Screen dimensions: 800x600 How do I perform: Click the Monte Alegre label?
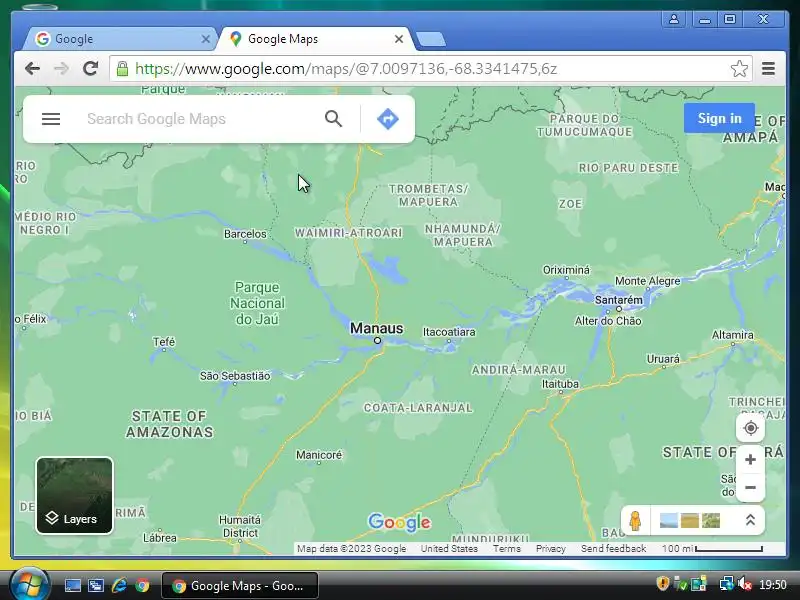click(647, 281)
